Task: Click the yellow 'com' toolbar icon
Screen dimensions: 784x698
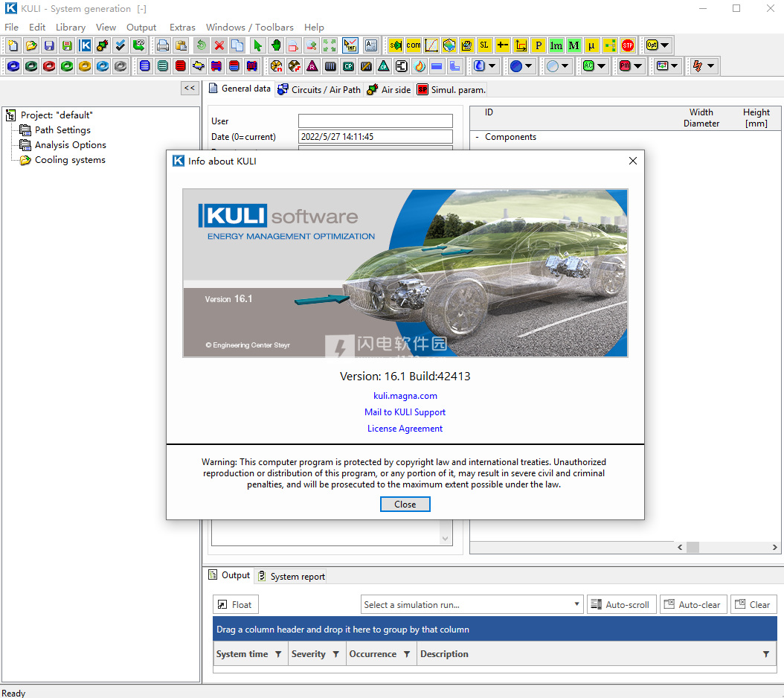Action: [414, 45]
